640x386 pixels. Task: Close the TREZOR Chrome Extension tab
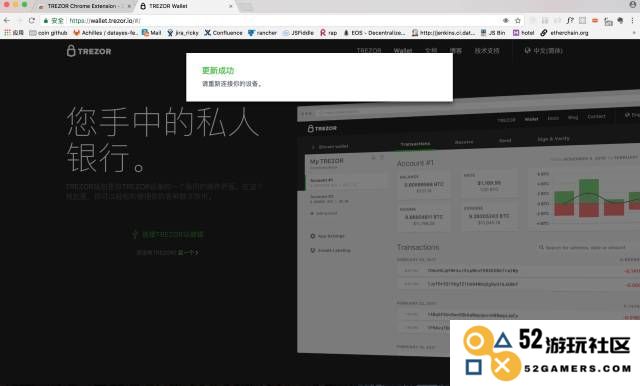(129, 6)
